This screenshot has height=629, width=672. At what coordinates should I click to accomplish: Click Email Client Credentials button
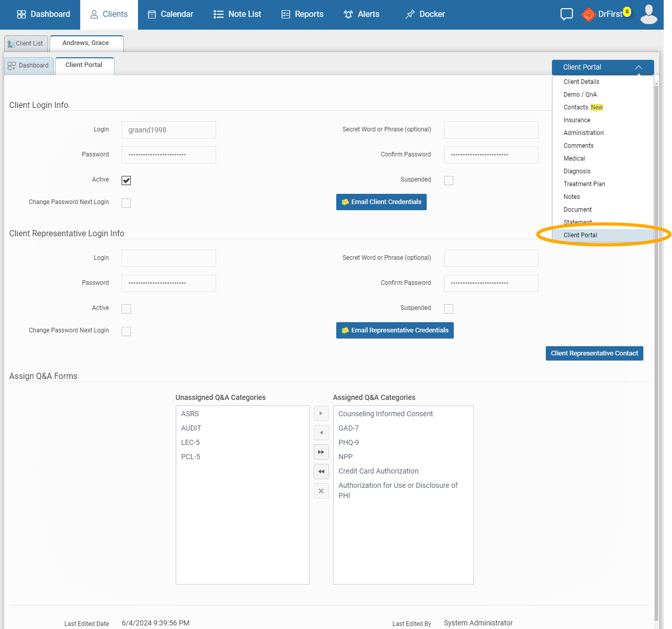point(381,202)
